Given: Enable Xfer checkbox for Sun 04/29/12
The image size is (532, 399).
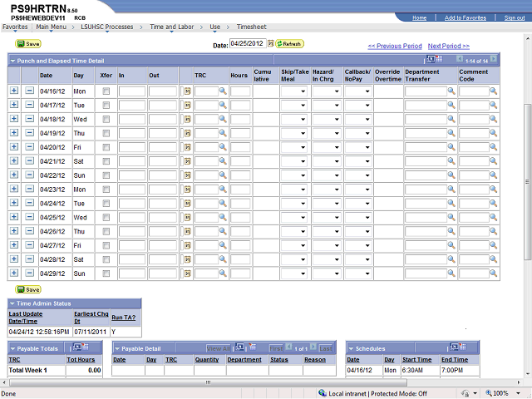Looking at the screenshot, I should pyautogui.click(x=106, y=273).
